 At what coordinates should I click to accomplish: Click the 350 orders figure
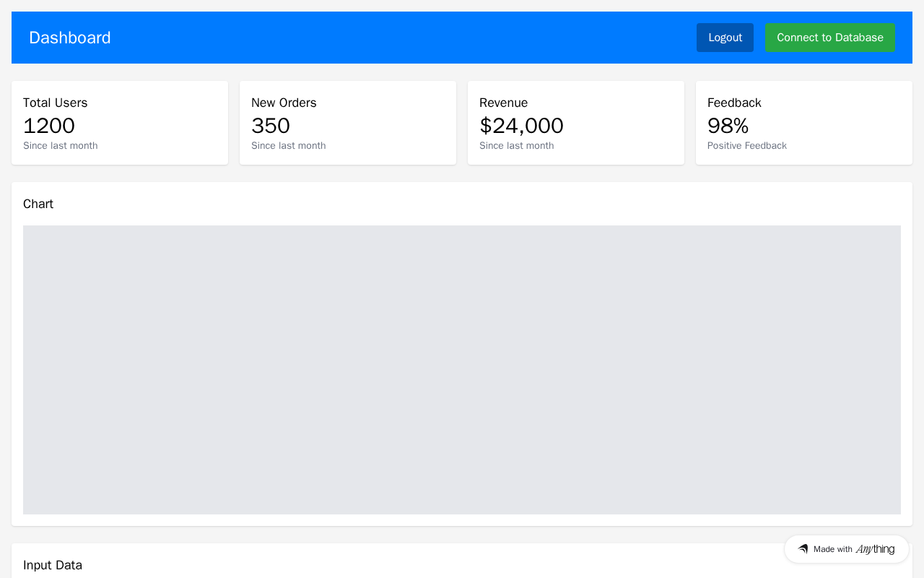[x=271, y=126]
